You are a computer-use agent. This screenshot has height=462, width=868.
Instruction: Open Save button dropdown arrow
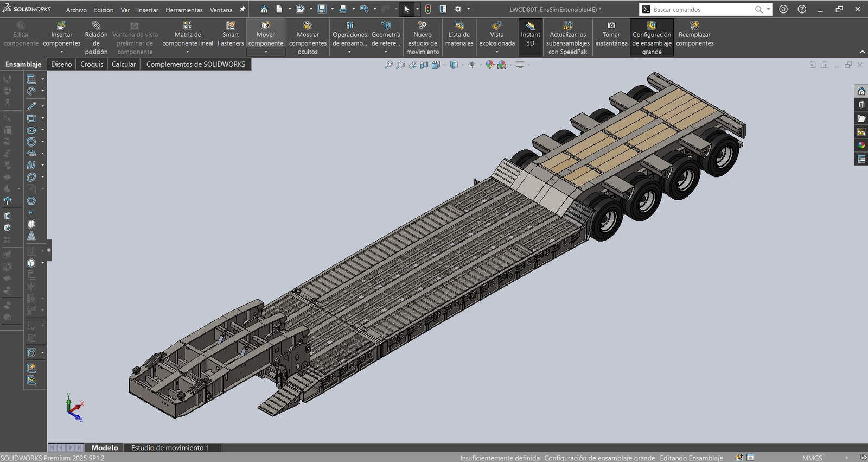click(x=332, y=9)
